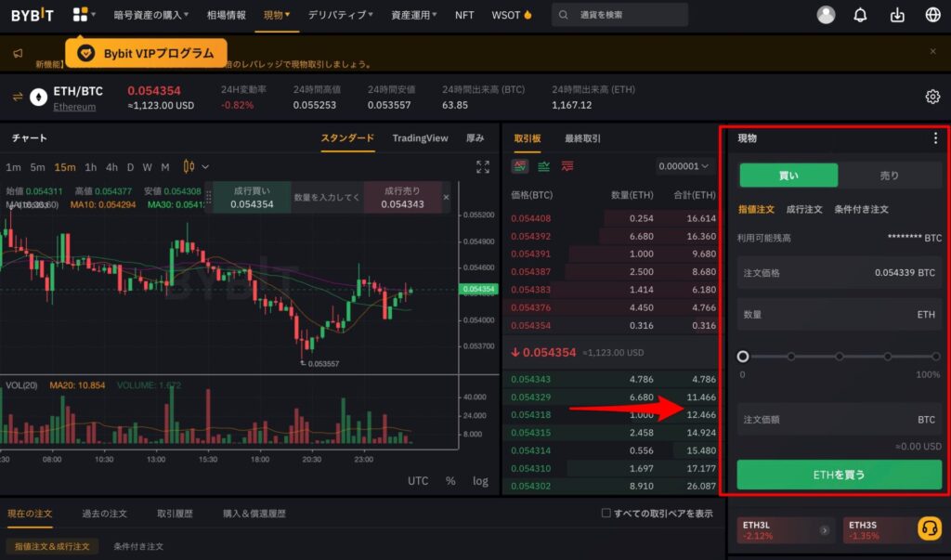Click the 通貨を検索 search box
The height and width of the screenshot is (560, 951).
(619, 15)
